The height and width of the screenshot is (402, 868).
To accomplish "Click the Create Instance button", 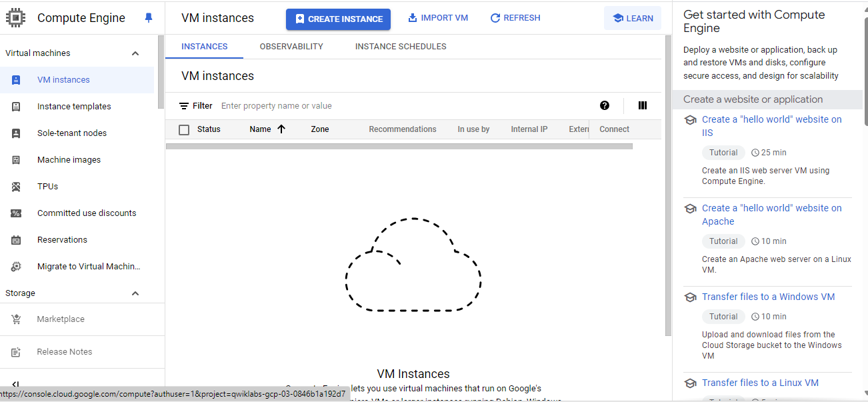I will pos(338,19).
